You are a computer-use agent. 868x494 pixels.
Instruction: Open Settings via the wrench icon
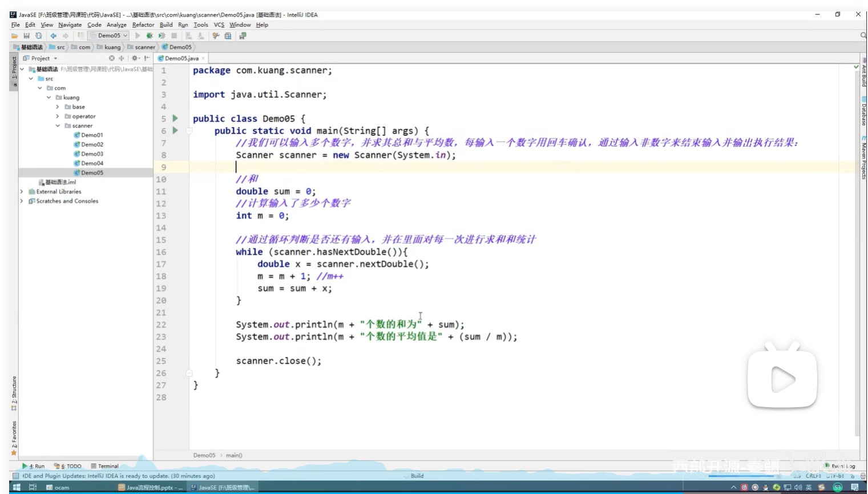216,36
